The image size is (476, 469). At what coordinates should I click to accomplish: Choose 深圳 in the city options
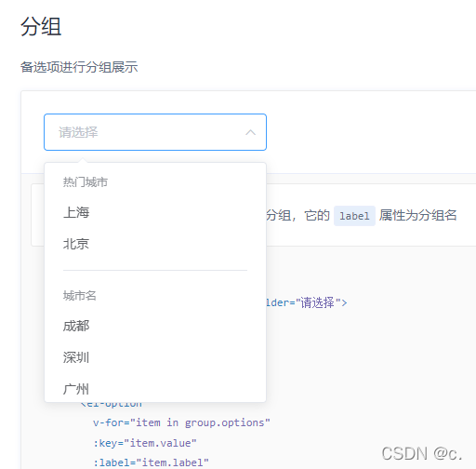pos(155,357)
